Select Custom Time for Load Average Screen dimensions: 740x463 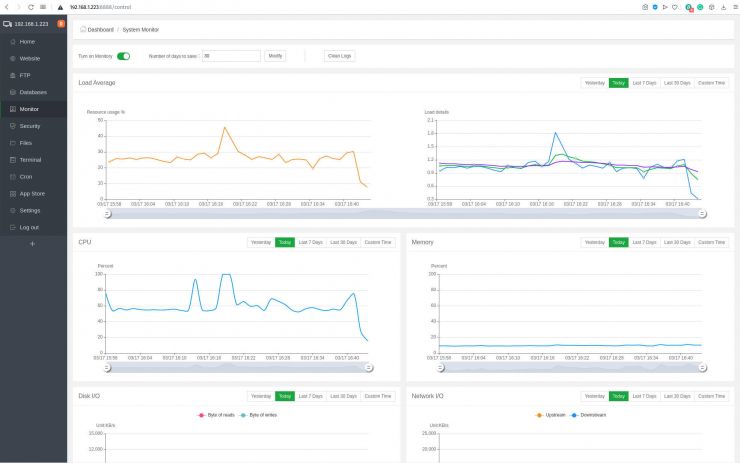[711, 82]
